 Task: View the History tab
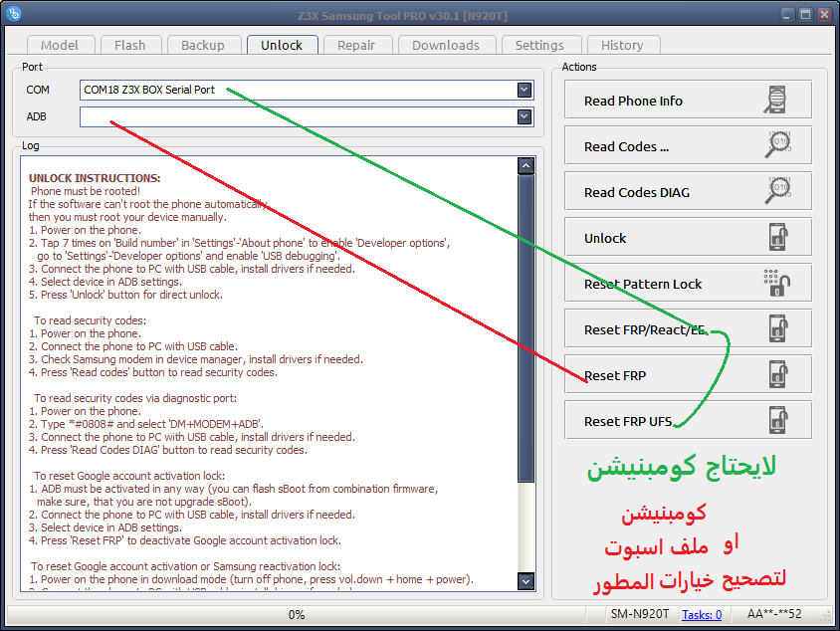[622, 45]
